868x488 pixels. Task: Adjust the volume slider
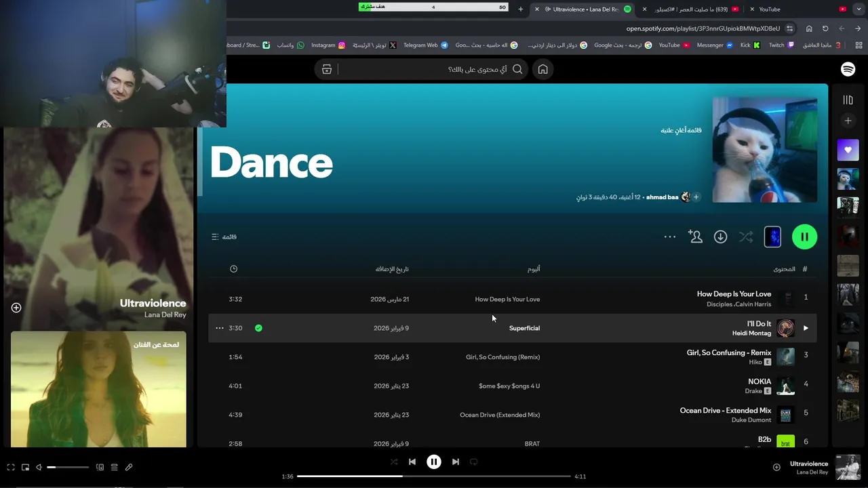(68, 467)
